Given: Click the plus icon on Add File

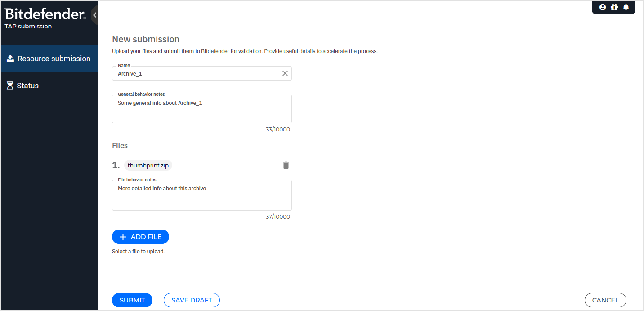Looking at the screenshot, I should (122, 236).
